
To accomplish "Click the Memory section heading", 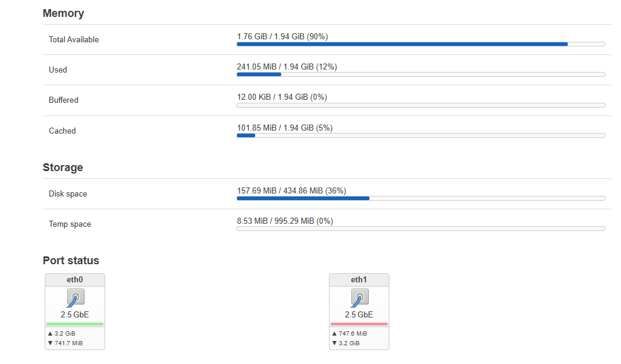I will tap(63, 13).
